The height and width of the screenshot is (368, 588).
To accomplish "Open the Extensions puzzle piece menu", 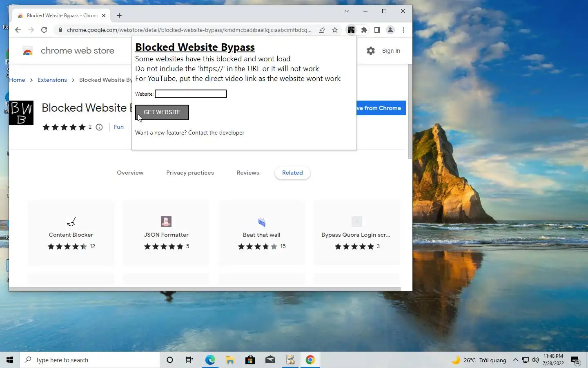I will pos(364,30).
